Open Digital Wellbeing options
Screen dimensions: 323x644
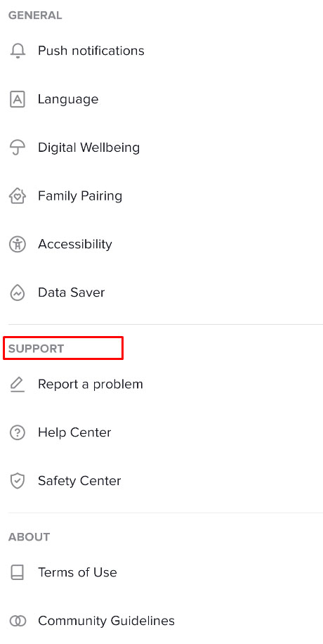click(x=161, y=148)
